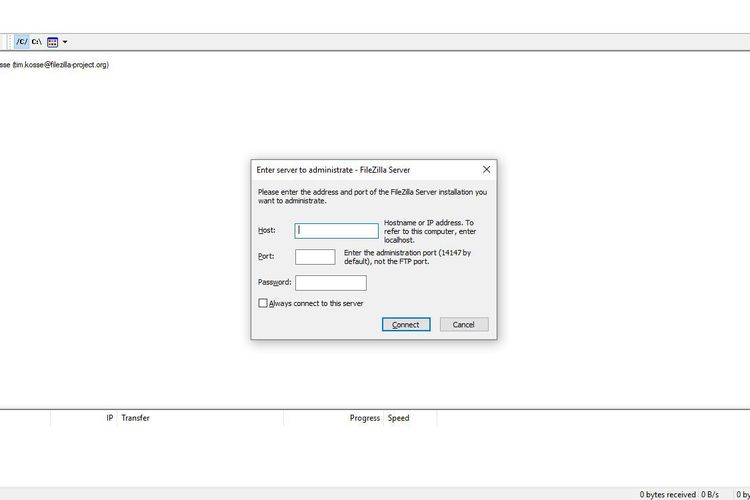Image resolution: width=750 pixels, height=500 pixels.
Task: Click Cancel in the server dialog
Action: 463,324
